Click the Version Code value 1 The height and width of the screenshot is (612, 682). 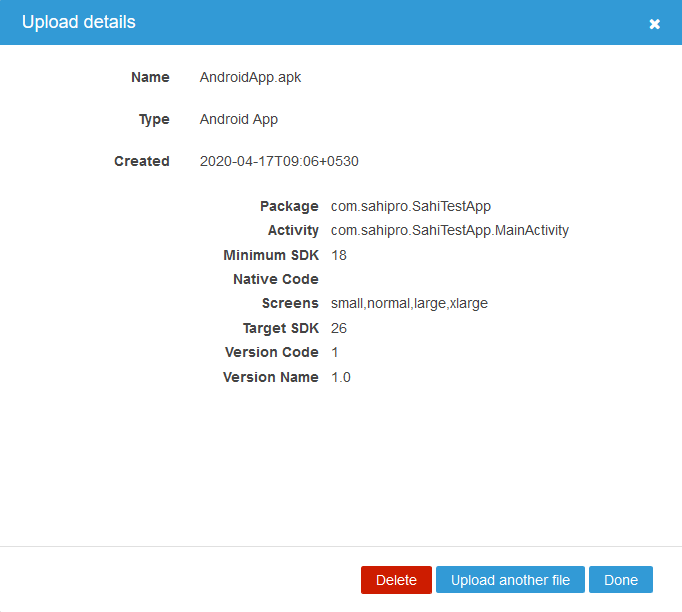(335, 353)
